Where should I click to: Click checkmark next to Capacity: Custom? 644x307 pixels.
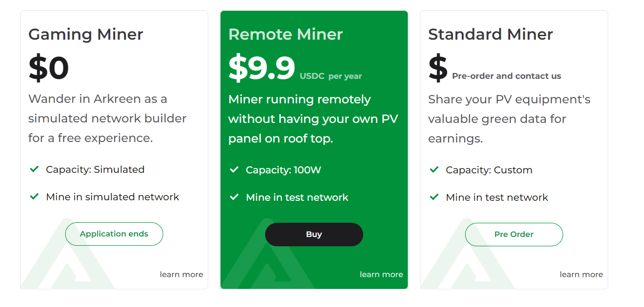[434, 170]
